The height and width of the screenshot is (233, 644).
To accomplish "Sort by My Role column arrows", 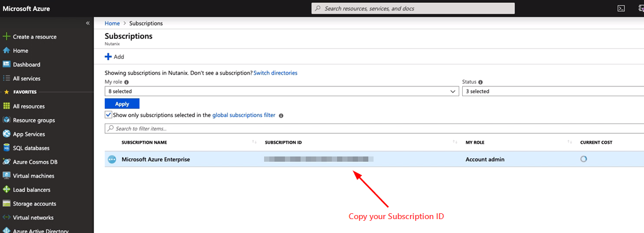I will pyautogui.click(x=570, y=142).
